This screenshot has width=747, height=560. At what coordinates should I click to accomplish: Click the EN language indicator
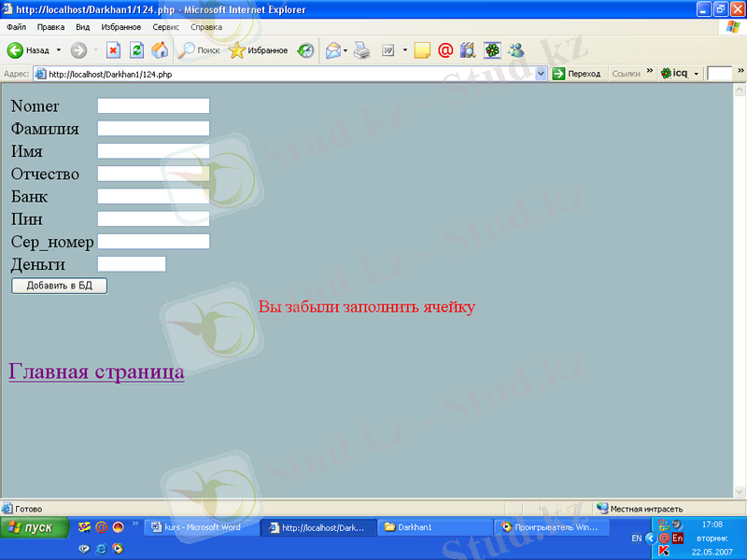tap(637, 539)
